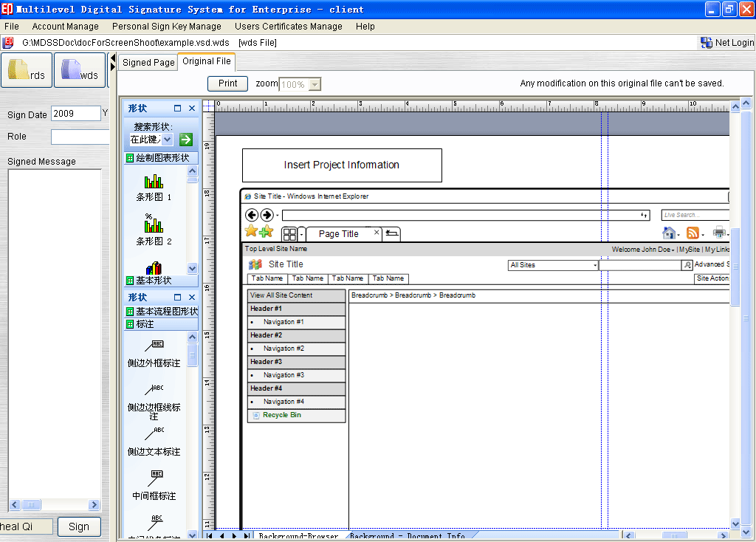
Task: Click the quick tabs grid icon
Action: pos(289,234)
